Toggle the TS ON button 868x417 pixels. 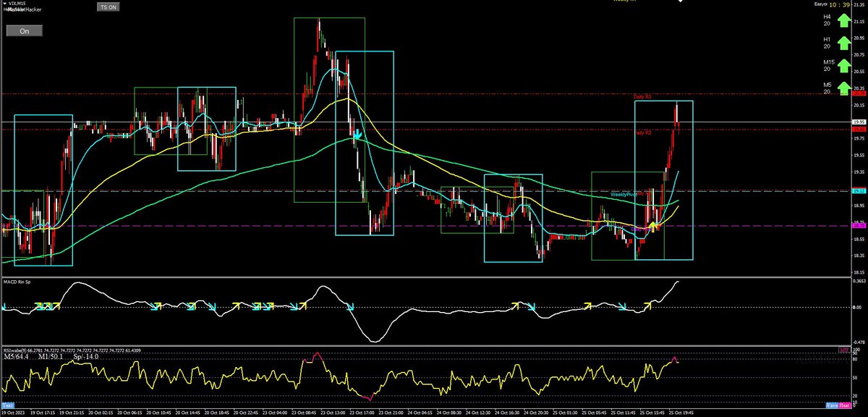click(x=108, y=6)
